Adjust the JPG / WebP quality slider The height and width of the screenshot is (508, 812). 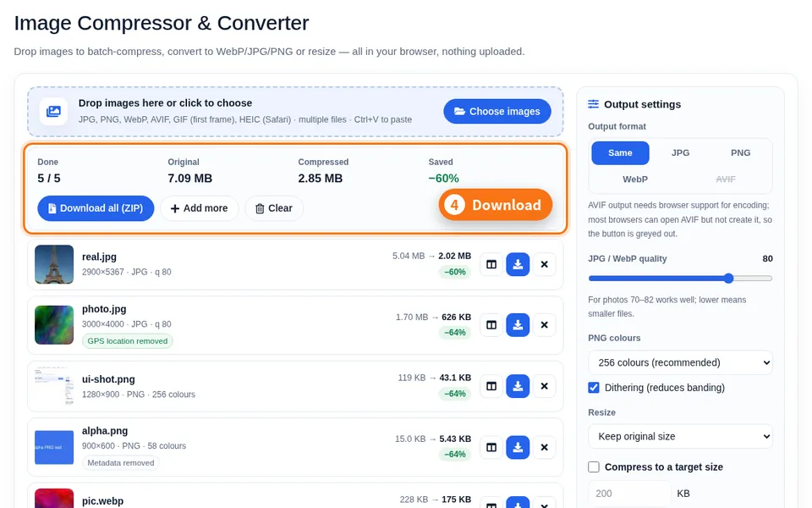point(680,279)
